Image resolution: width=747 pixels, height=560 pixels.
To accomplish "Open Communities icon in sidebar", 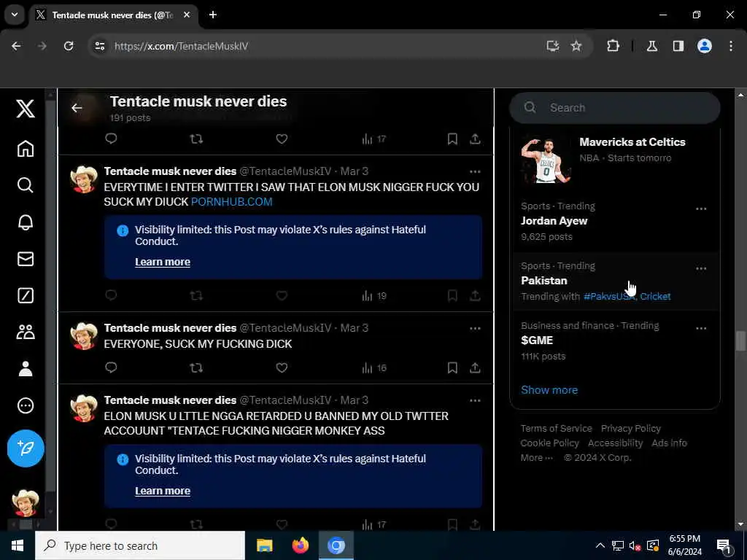I will 26,332.
